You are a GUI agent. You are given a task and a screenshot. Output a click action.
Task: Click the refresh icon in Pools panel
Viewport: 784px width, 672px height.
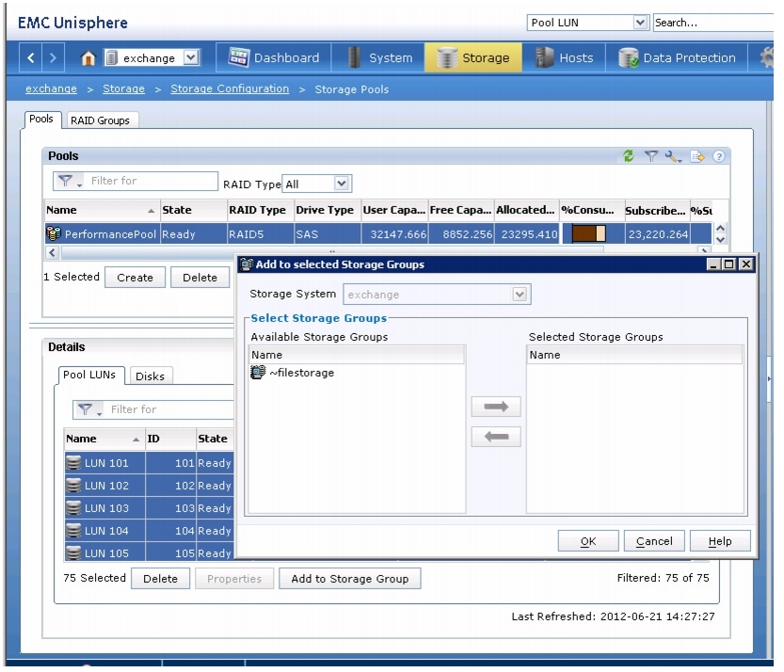pos(629,156)
